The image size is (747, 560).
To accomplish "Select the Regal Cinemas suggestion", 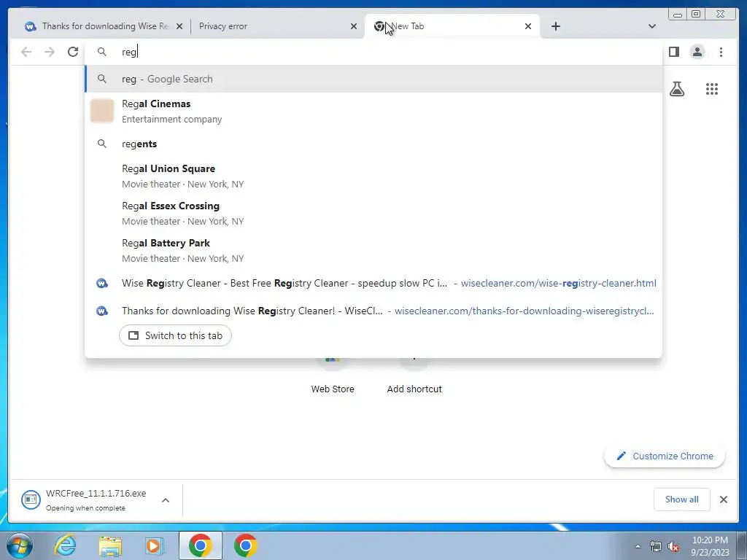I will (x=373, y=111).
